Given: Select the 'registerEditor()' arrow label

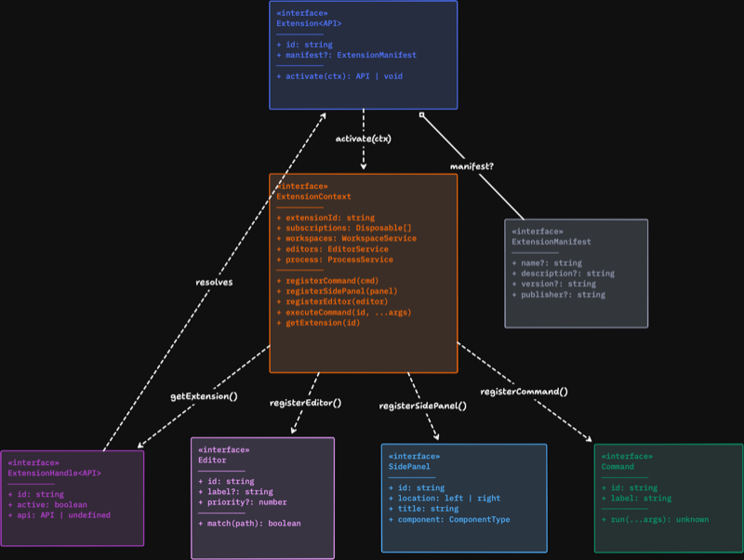Looking at the screenshot, I should 306,403.
